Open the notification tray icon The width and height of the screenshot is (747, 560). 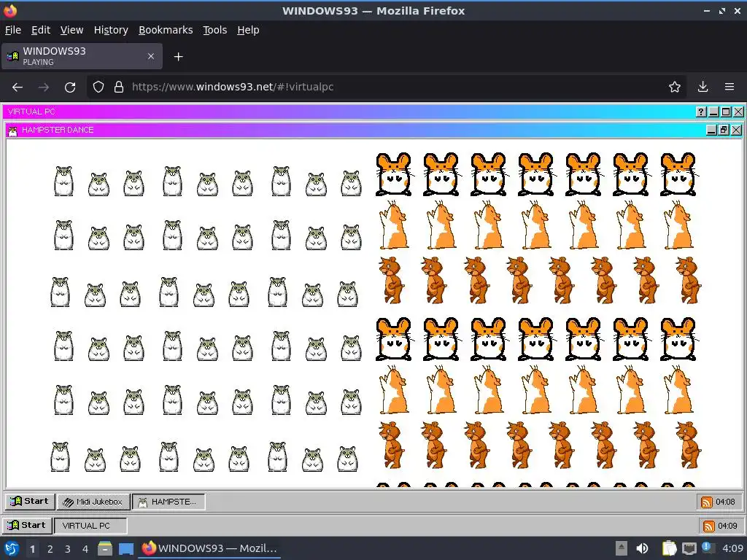coord(708,548)
